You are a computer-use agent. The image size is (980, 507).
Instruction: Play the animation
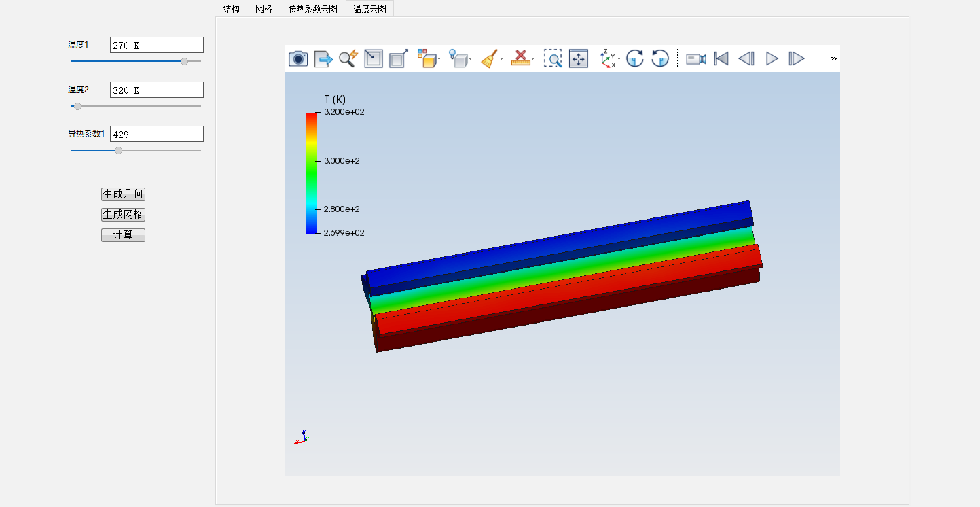[x=772, y=58]
